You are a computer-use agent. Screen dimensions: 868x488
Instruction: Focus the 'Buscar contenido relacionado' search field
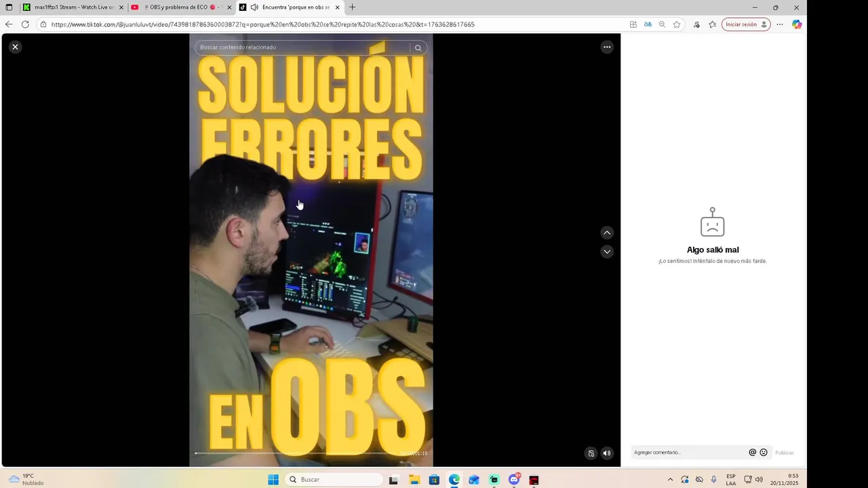point(303,47)
